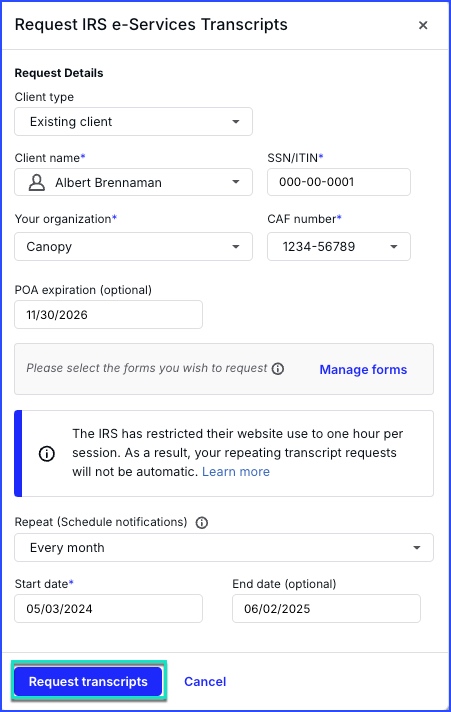This screenshot has width=451, height=712.
Task: Open the Your organization dropdown showing Canopy
Action: pos(134,247)
